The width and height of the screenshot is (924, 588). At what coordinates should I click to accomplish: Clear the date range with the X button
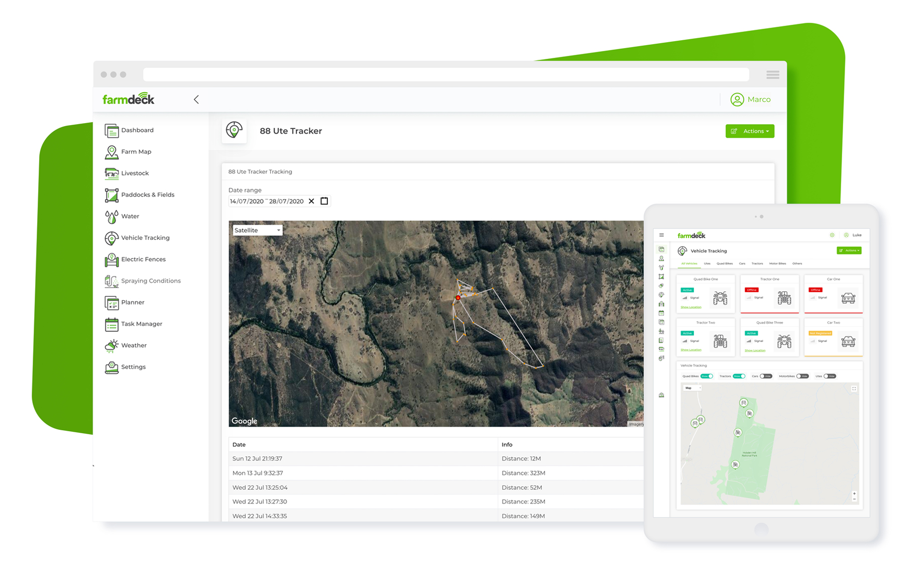(311, 201)
